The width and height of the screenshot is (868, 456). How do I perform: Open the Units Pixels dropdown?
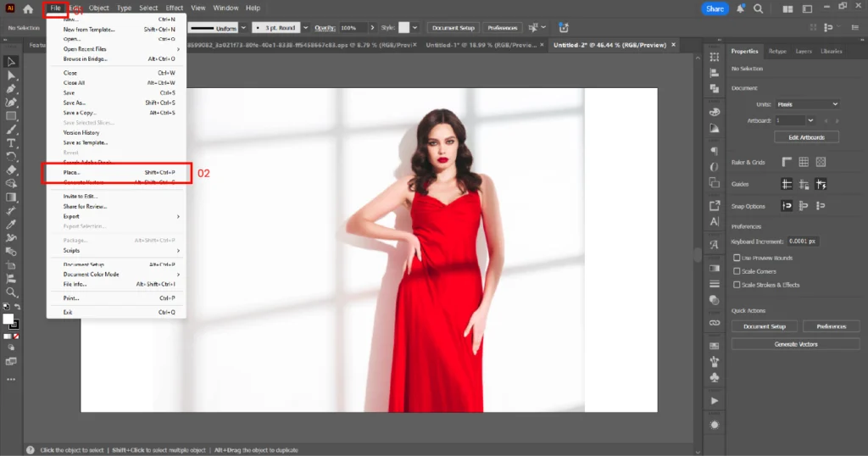[807, 104]
